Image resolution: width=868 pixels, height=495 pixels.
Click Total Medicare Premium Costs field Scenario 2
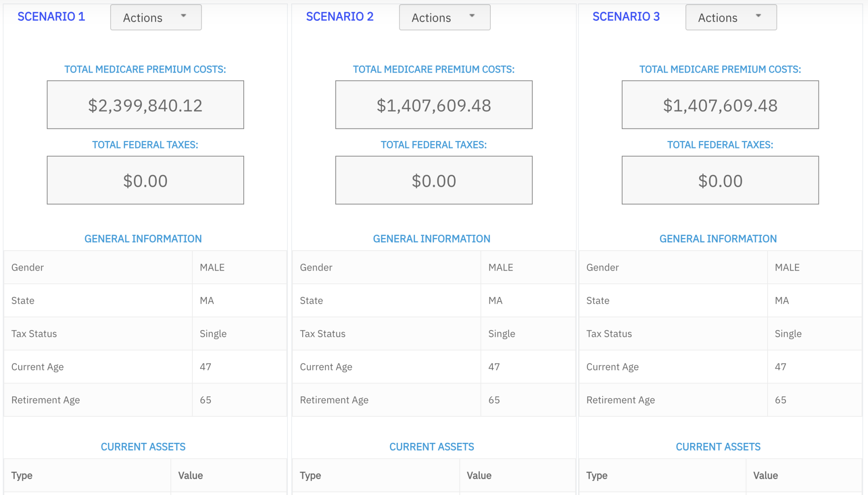point(434,106)
